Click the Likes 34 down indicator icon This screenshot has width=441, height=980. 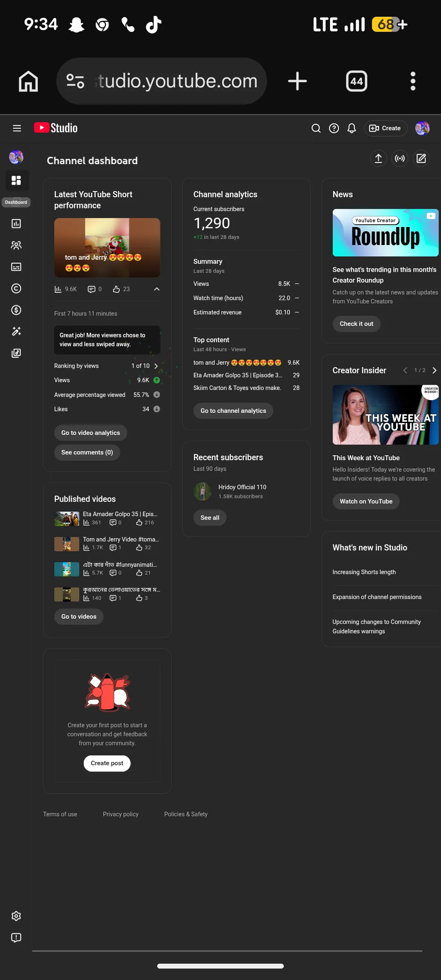point(156,409)
